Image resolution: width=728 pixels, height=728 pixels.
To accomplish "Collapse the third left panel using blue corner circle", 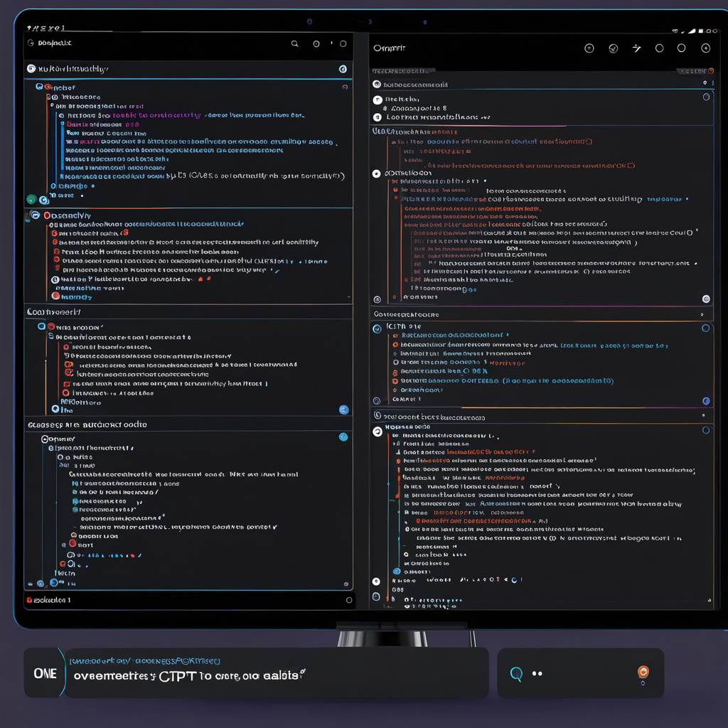I will coord(344,409).
